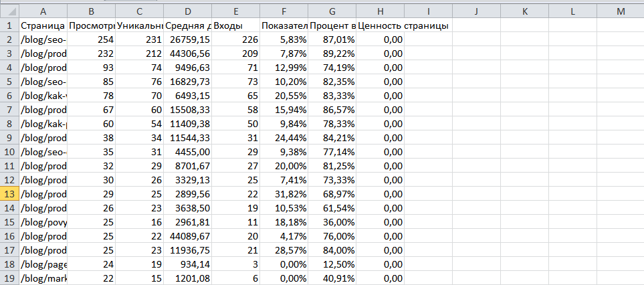Image resolution: width=644 pixels, height=285 pixels.
Task: Click cell '/blog/page' in row 18
Action: (x=43, y=264)
